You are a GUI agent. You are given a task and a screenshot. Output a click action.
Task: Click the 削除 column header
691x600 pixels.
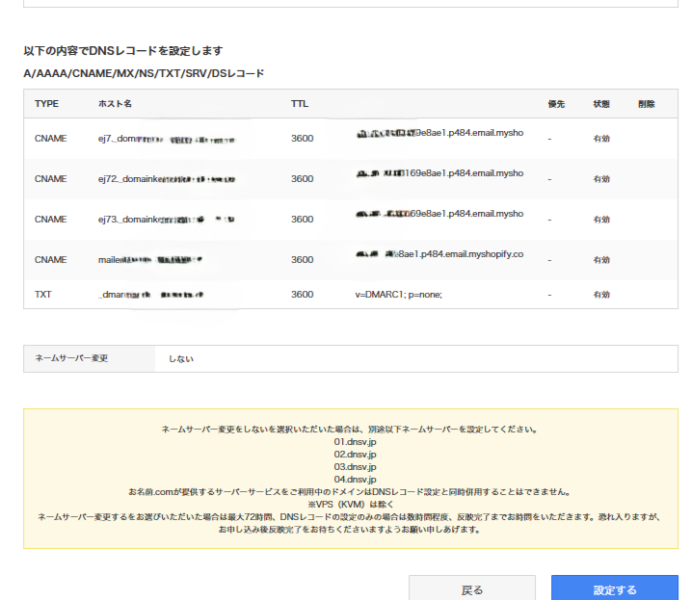pos(646,104)
